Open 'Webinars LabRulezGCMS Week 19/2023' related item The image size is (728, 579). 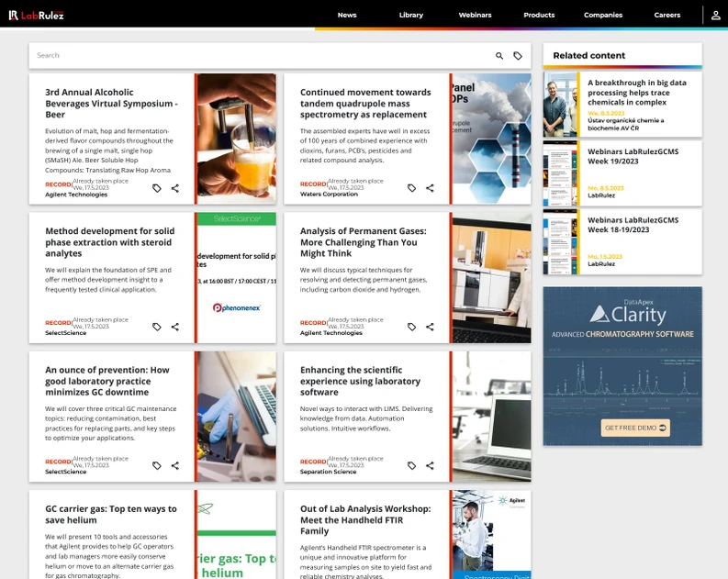point(633,156)
